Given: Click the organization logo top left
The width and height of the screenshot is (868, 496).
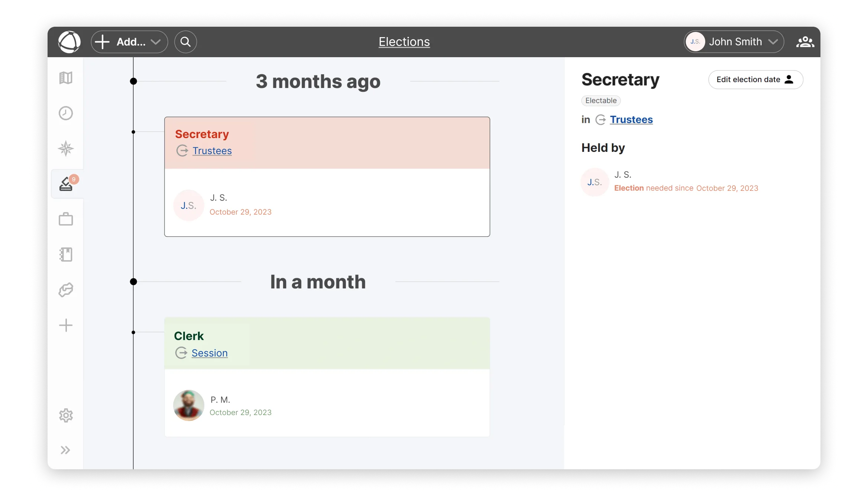Looking at the screenshot, I should (x=69, y=42).
